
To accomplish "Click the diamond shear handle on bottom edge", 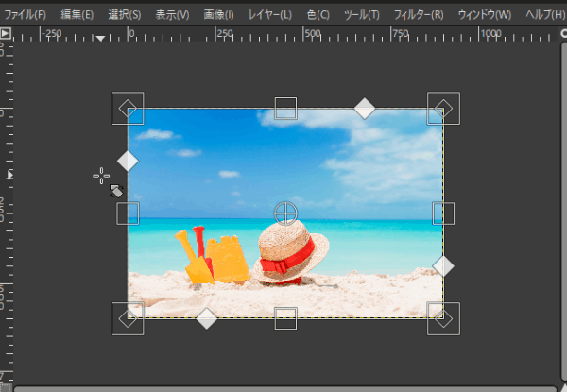I will [x=206, y=318].
